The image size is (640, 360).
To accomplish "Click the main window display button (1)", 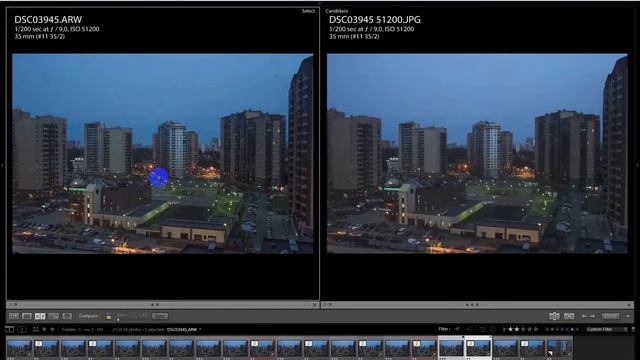I will (x=9, y=329).
